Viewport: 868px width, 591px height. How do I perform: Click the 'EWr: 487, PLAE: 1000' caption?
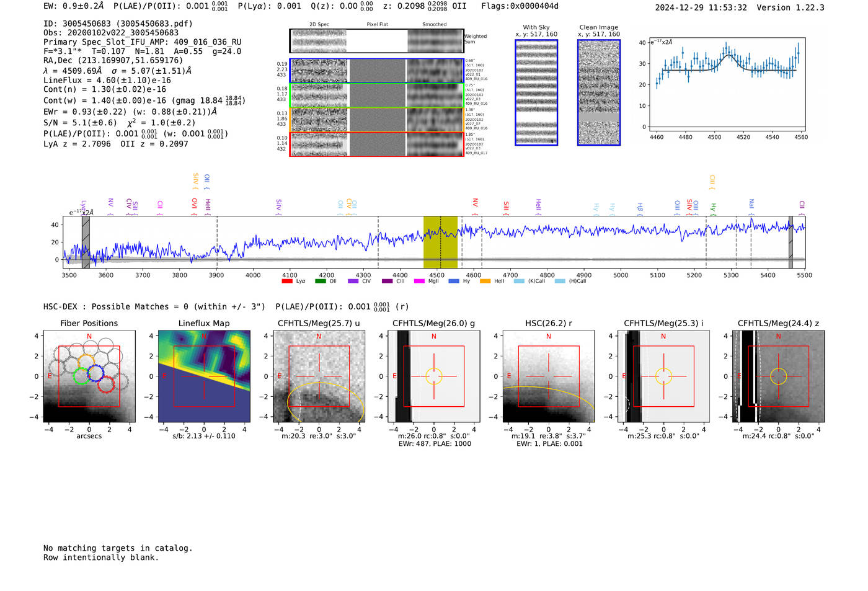tap(435, 444)
